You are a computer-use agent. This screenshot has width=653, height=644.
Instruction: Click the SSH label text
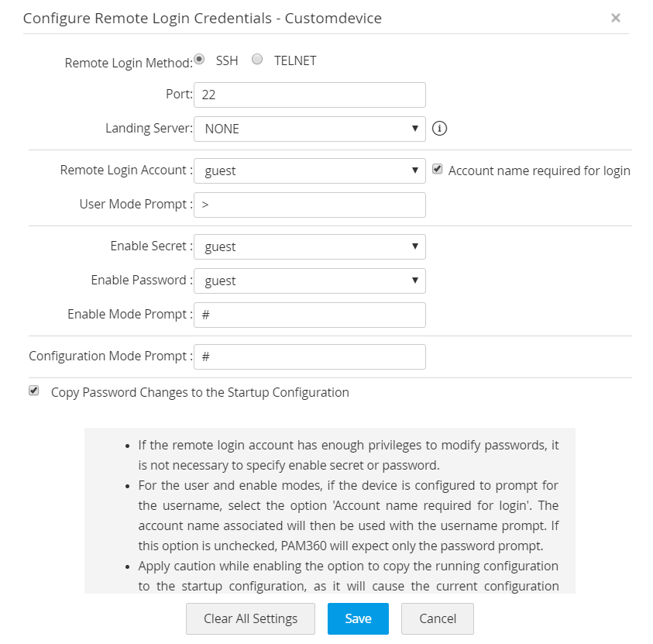tap(227, 60)
